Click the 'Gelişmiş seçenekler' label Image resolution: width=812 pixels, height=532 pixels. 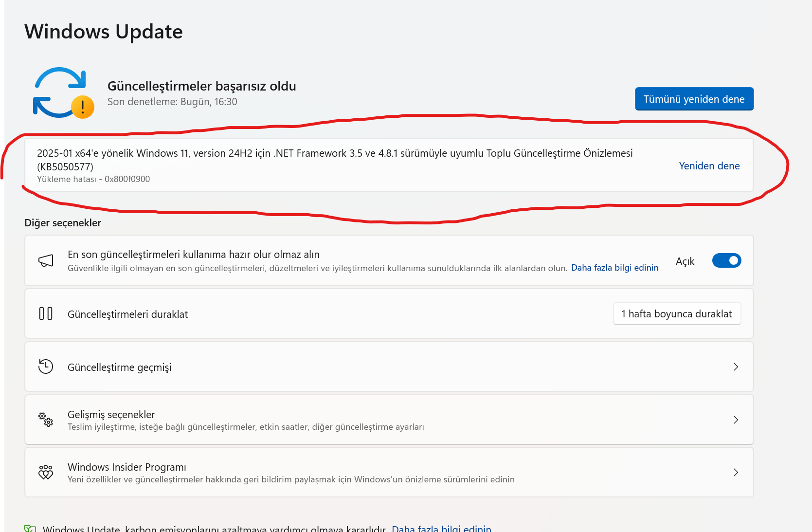[x=111, y=414]
